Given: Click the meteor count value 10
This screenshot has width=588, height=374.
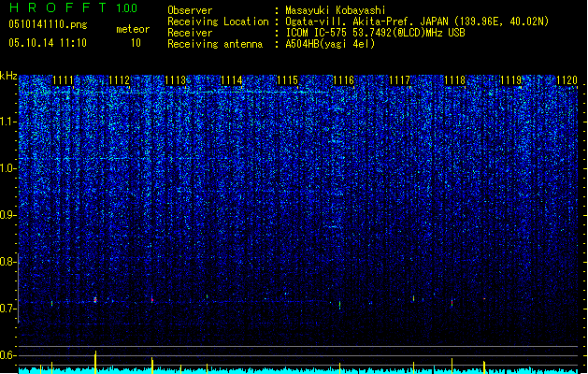Looking at the screenshot, I should point(136,43).
